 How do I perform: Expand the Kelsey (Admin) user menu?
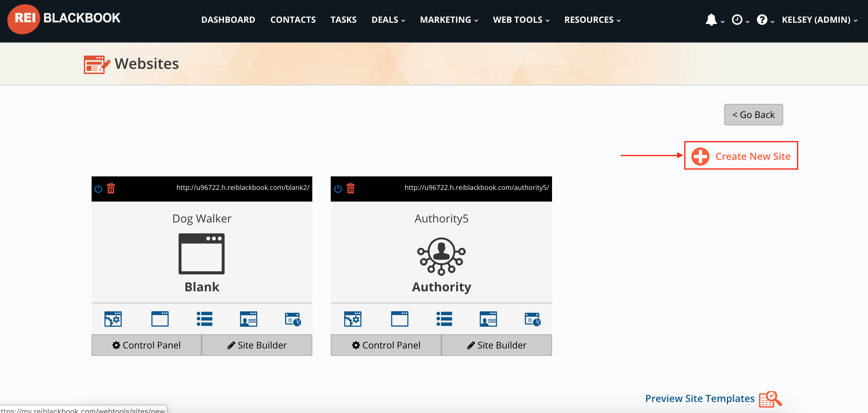point(819,20)
